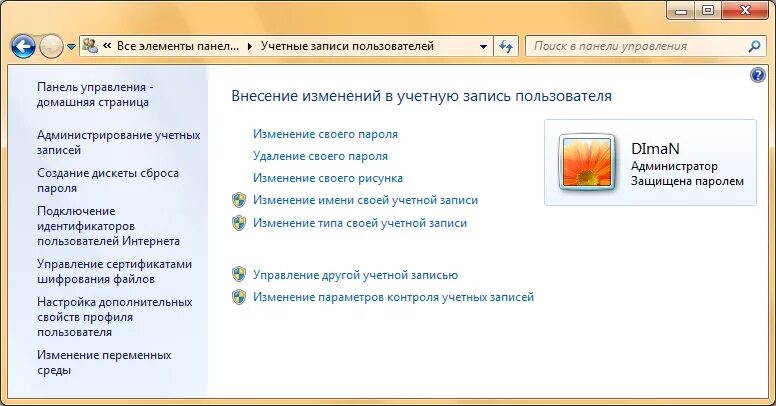
Task: Open 'Создание дискеты сброса пароля'
Action: click(x=108, y=181)
